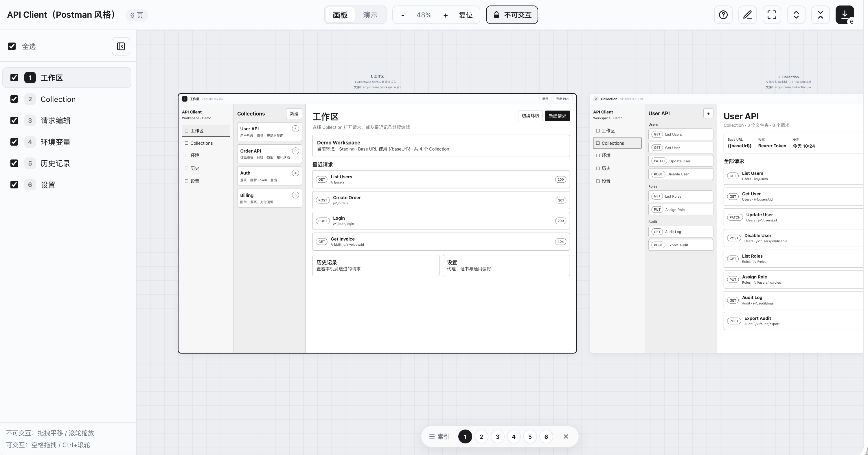
Task: Zoom in with the plus button
Action: click(x=446, y=15)
